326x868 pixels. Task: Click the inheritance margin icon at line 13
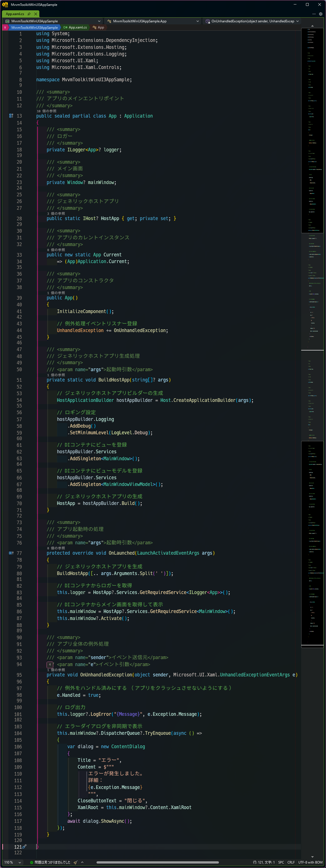pos(11,116)
